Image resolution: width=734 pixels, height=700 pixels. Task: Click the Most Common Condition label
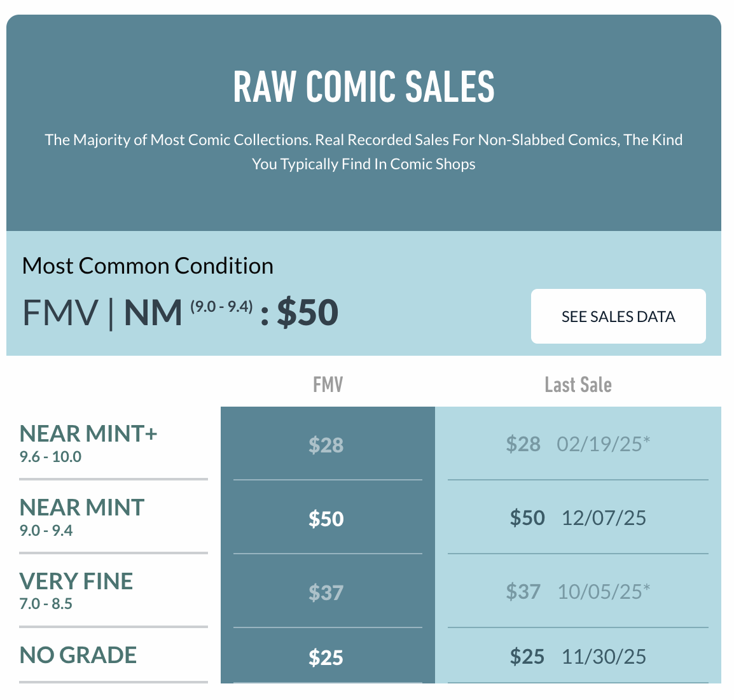tap(148, 265)
